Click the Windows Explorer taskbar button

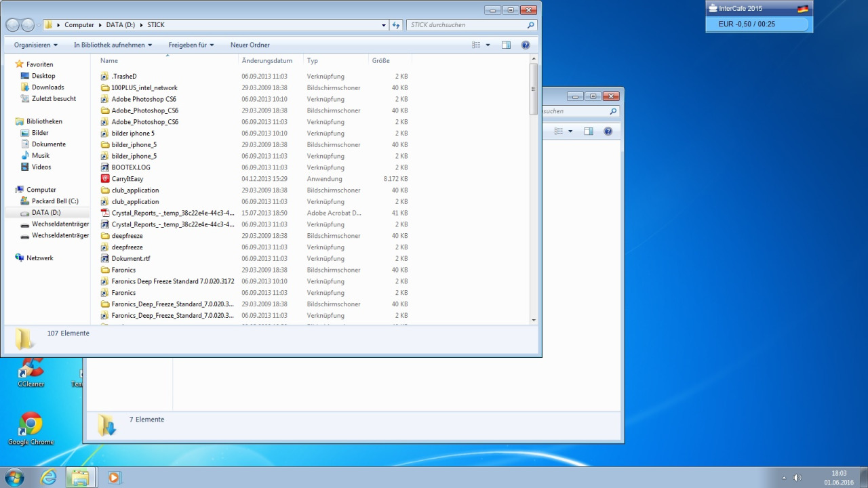tap(80, 477)
